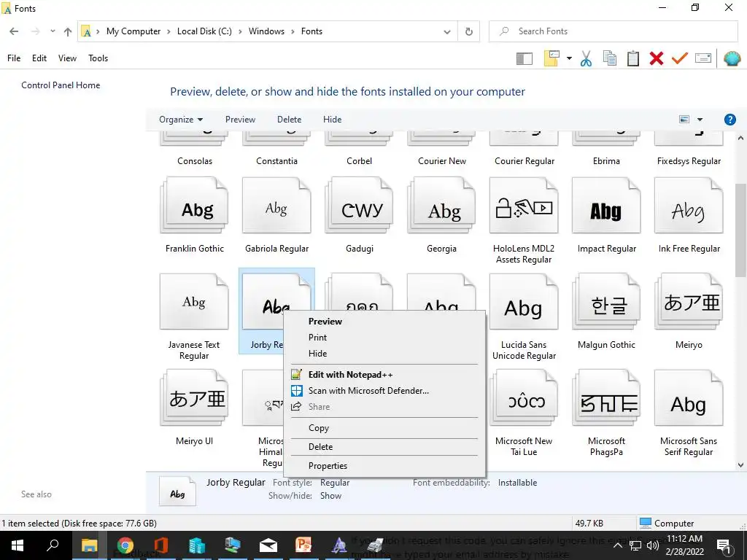Click the Hide command bar button
Viewport: 747px width, 560px height.
pos(332,120)
